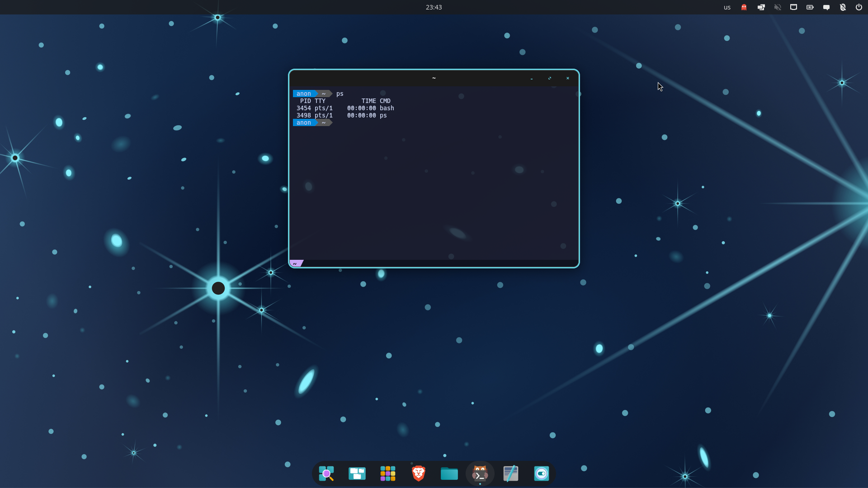Open the power menu icon
This screenshot has width=868, height=488.
click(x=859, y=7)
